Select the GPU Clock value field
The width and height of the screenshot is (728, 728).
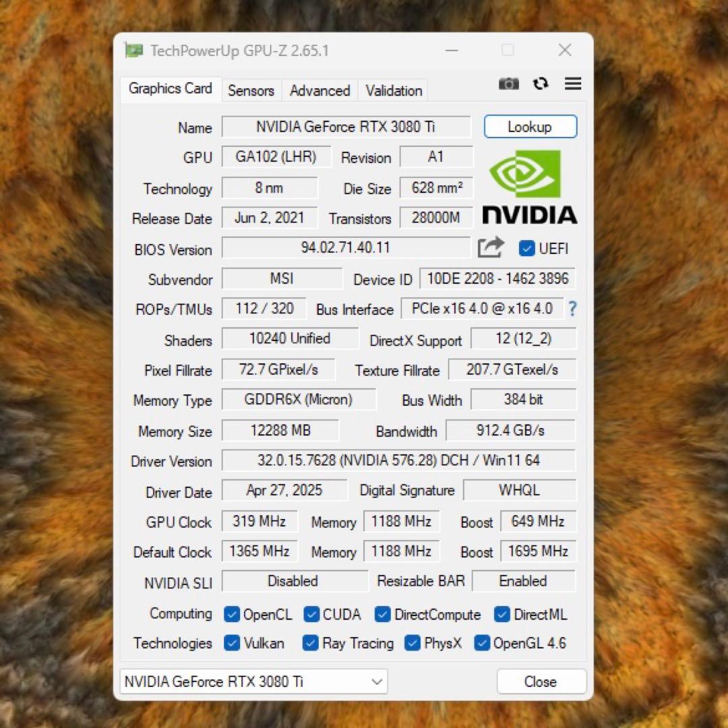(260, 521)
